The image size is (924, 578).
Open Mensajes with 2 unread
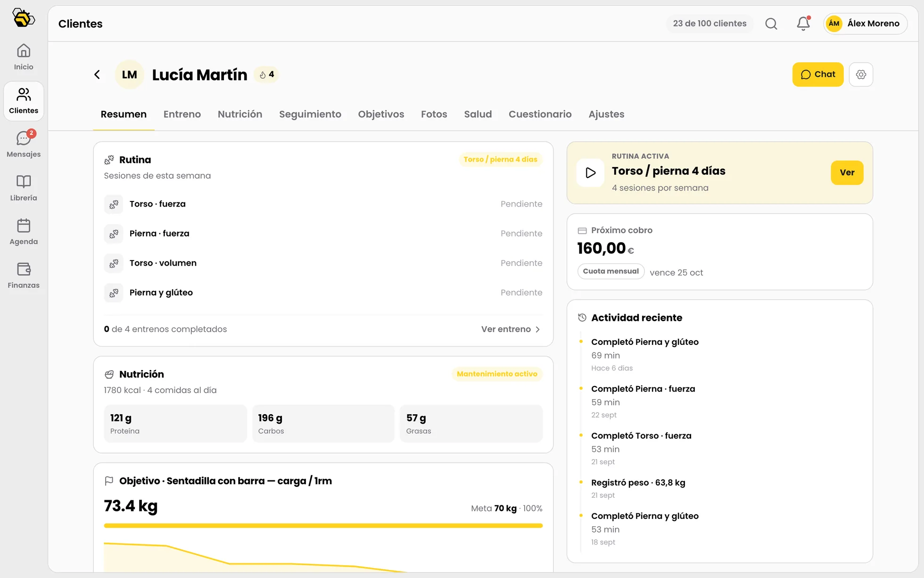coord(24,144)
